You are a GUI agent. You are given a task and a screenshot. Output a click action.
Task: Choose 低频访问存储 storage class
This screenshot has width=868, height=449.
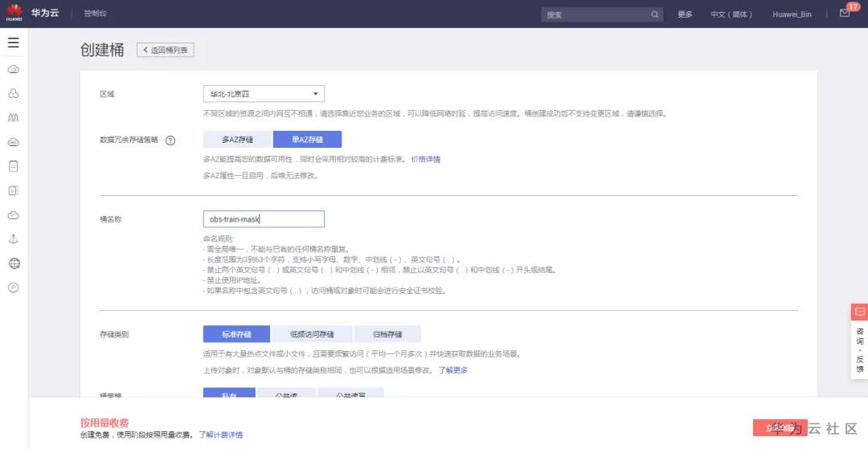click(x=312, y=334)
